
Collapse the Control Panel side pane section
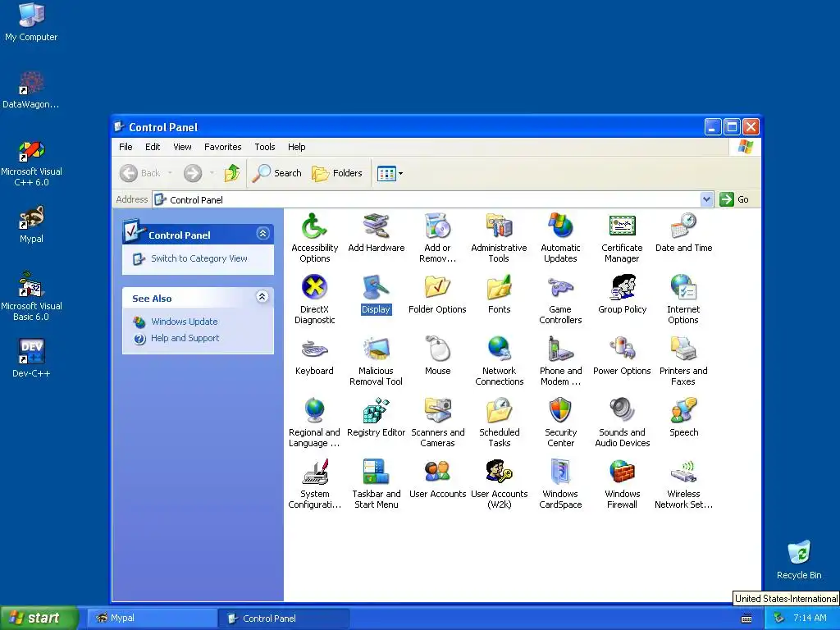262,234
